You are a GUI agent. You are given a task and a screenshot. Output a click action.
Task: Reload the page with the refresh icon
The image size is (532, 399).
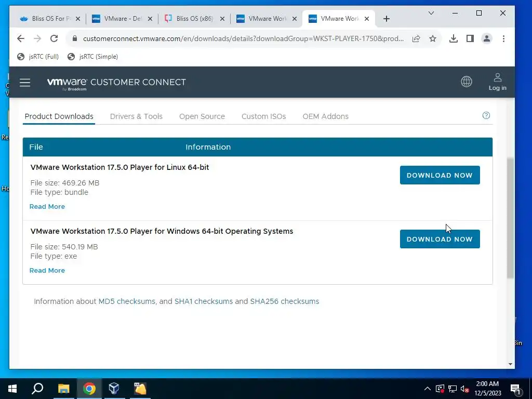54,38
